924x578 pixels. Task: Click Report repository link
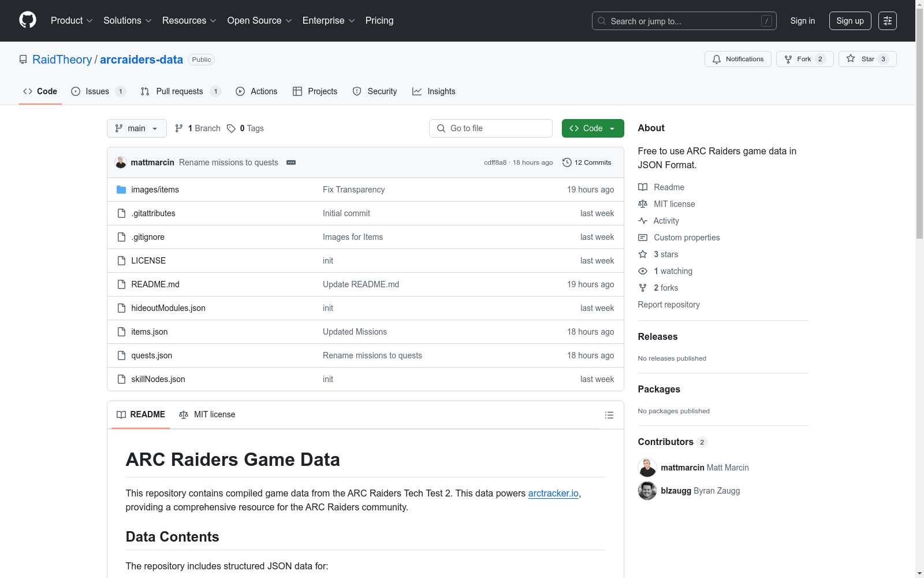coord(669,305)
